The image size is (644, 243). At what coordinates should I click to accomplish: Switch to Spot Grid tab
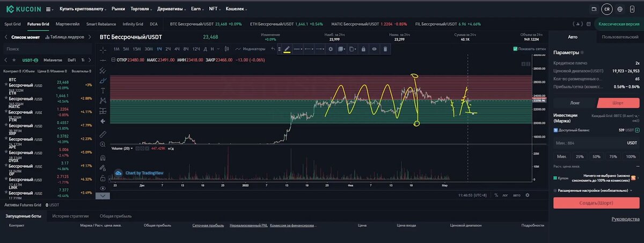[x=12, y=24]
